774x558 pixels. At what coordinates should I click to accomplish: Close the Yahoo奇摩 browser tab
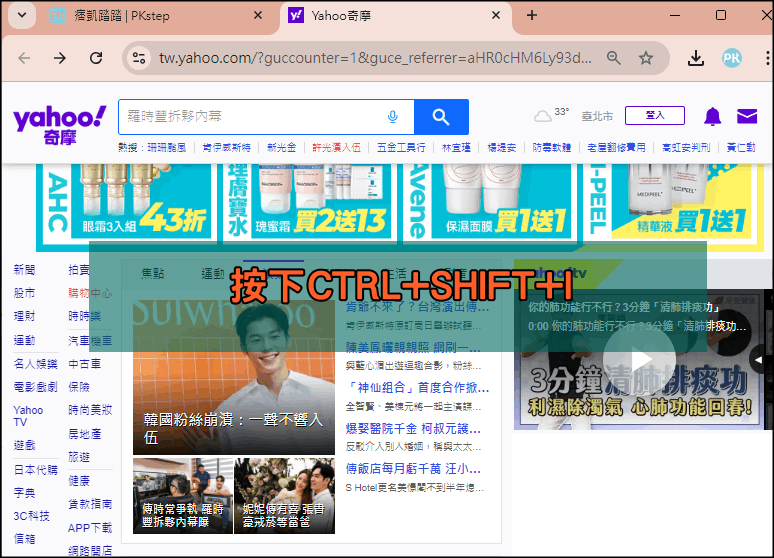[496, 16]
